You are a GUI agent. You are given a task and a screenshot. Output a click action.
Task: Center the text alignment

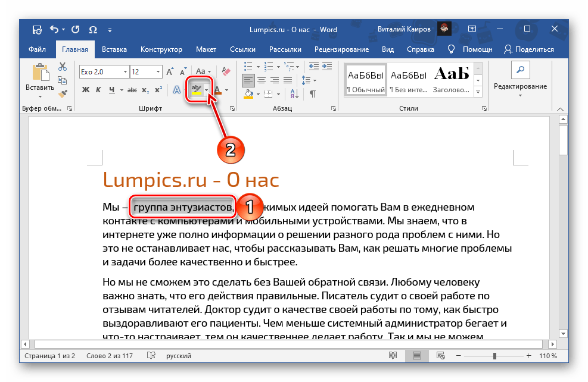click(262, 80)
